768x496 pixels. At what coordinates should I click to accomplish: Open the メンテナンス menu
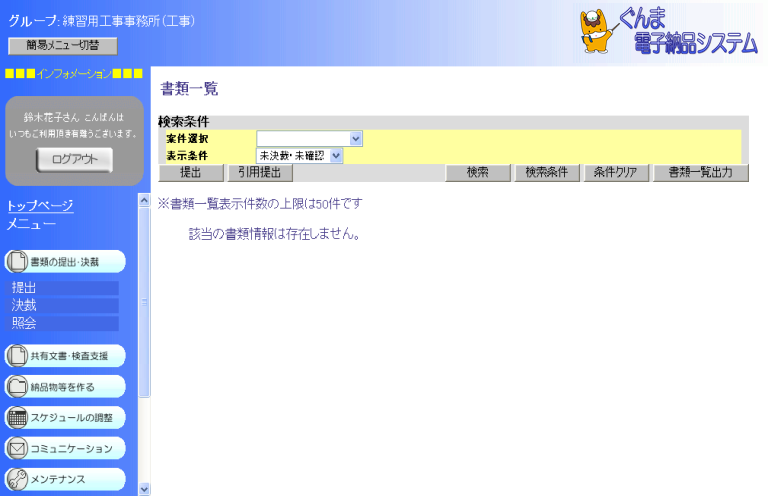point(65,479)
